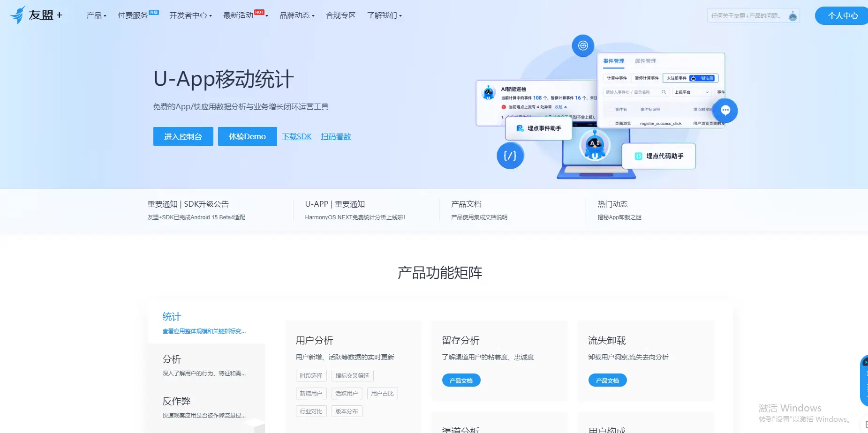Click the 指标交叉筛选 tag
This screenshot has width=868, height=433.
tap(352, 376)
